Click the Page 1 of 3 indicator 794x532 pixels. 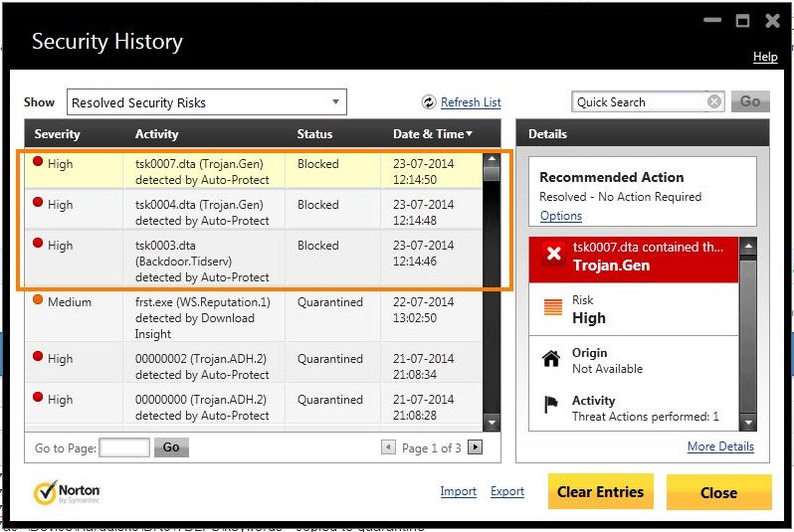tap(432, 447)
